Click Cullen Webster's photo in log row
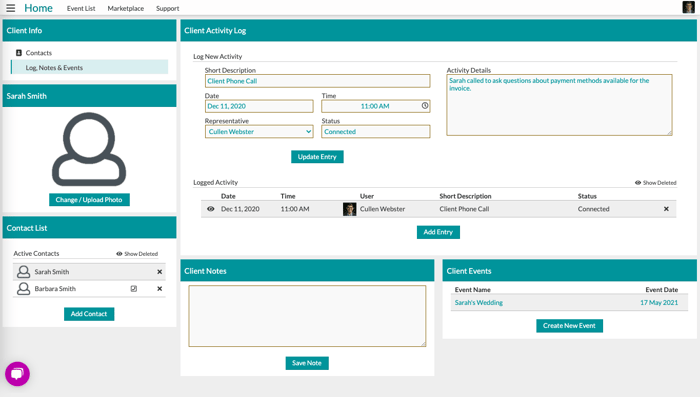700x397 pixels. (x=350, y=209)
